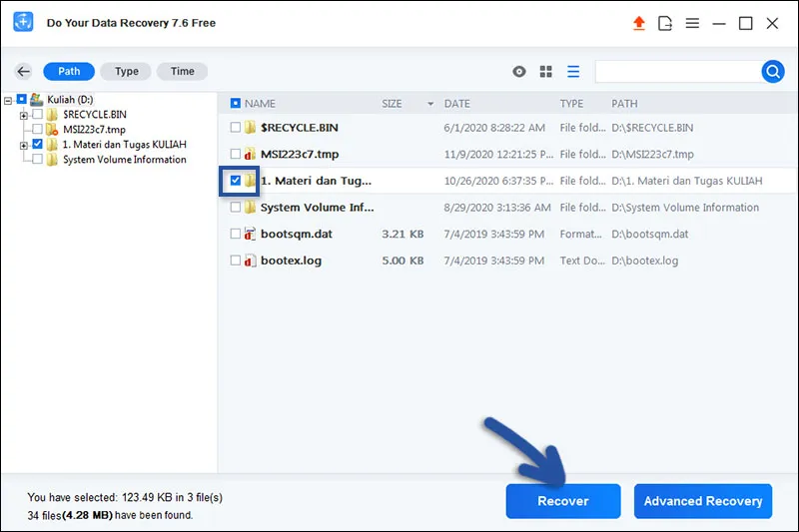
Task: Check MSI223c7.tmp checkbox in the tree
Action: click(37, 129)
